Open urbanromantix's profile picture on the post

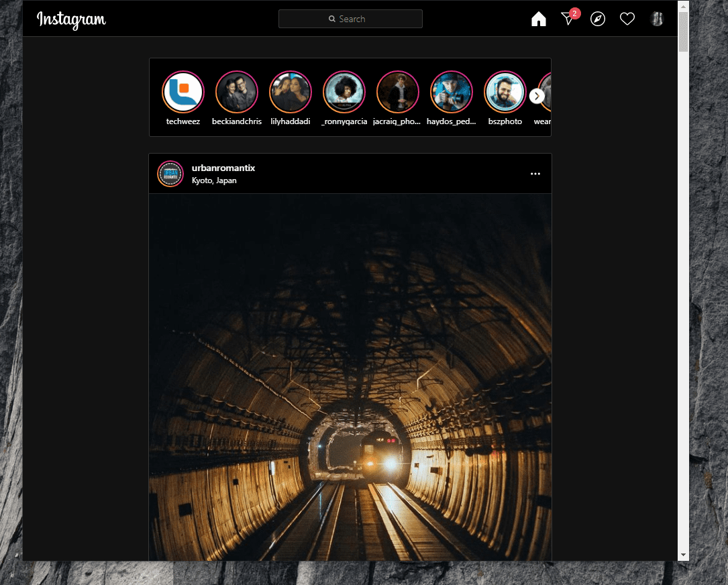[x=170, y=173]
